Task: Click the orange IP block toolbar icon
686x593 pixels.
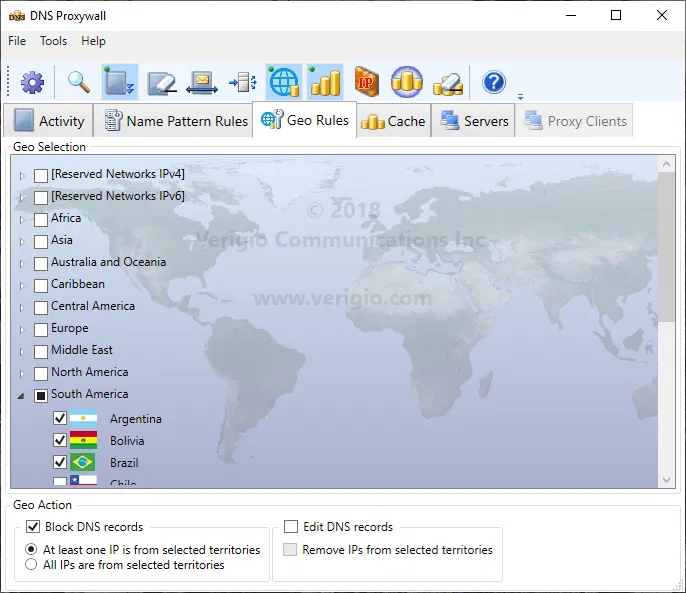Action: coord(366,82)
